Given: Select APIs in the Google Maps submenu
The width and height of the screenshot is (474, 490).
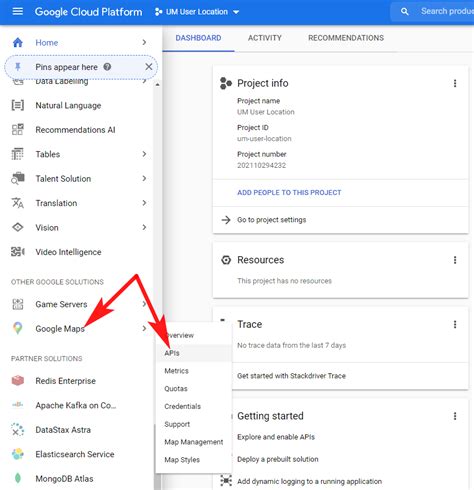Looking at the screenshot, I should click(194, 353).
